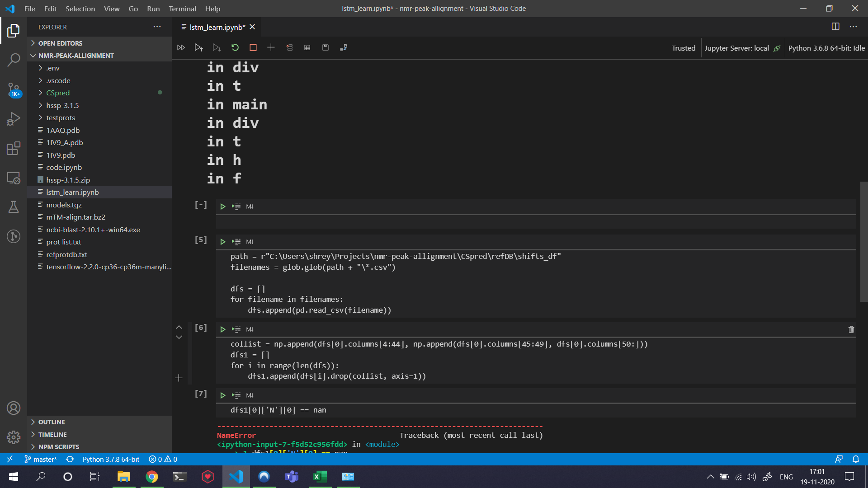The height and width of the screenshot is (488, 868).
Task: Click the Restart Kernel icon
Action: click(x=235, y=47)
